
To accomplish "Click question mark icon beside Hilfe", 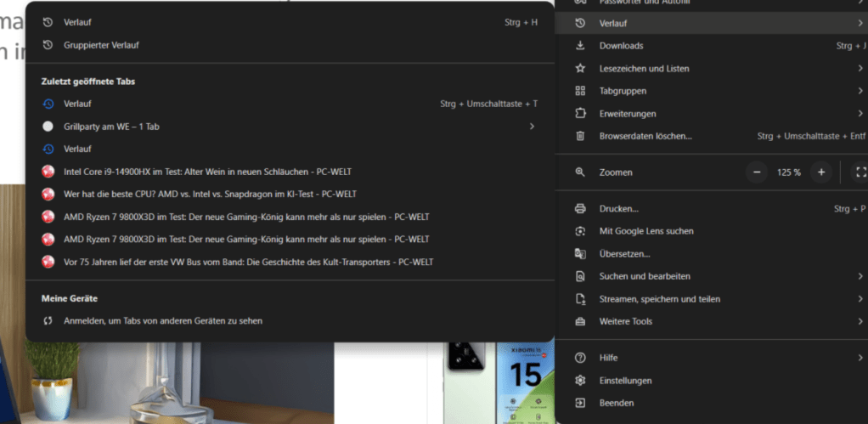I will [x=580, y=358].
